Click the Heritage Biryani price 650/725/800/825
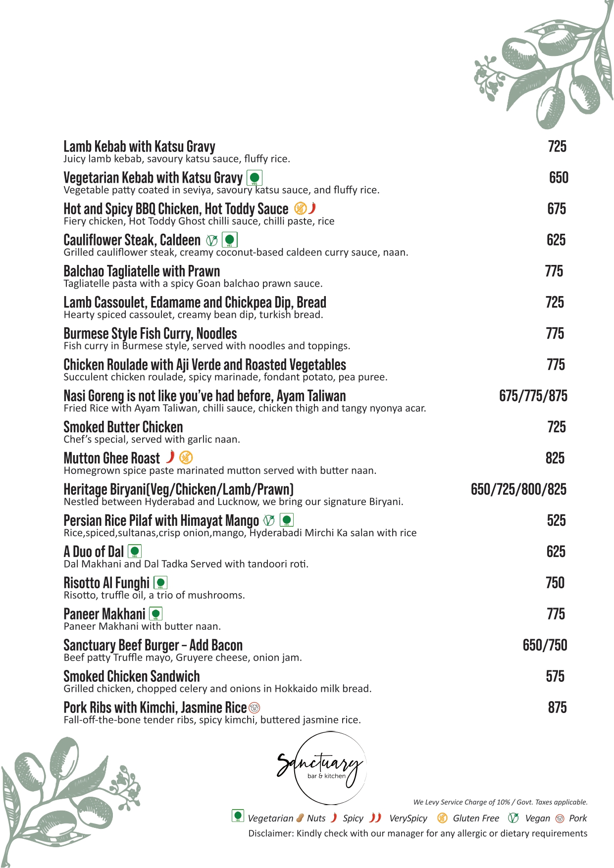The width and height of the screenshot is (614, 868). [x=518, y=490]
